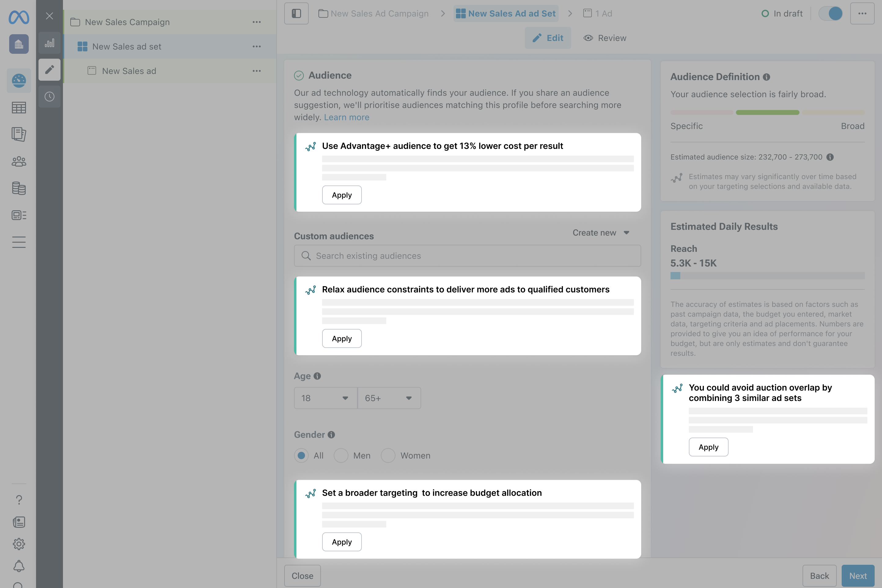
Task: Click the Audience Definition info icon
Action: click(x=766, y=77)
